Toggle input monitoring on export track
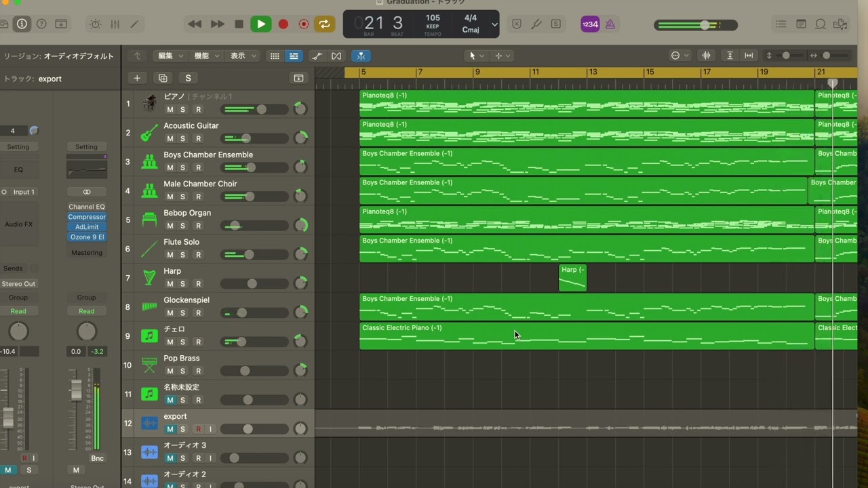 tap(210, 429)
